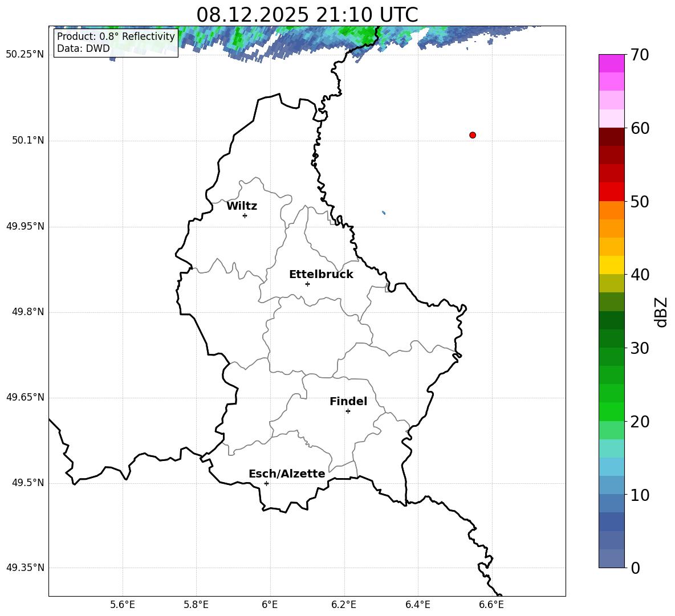Viewport: 675px width, 616px height.
Task: Click the small isolated blue echo east of the border
Action: (x=384, y=213)
